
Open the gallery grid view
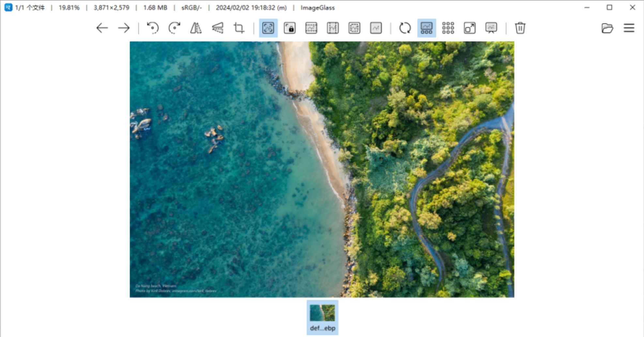coord(448,28)
